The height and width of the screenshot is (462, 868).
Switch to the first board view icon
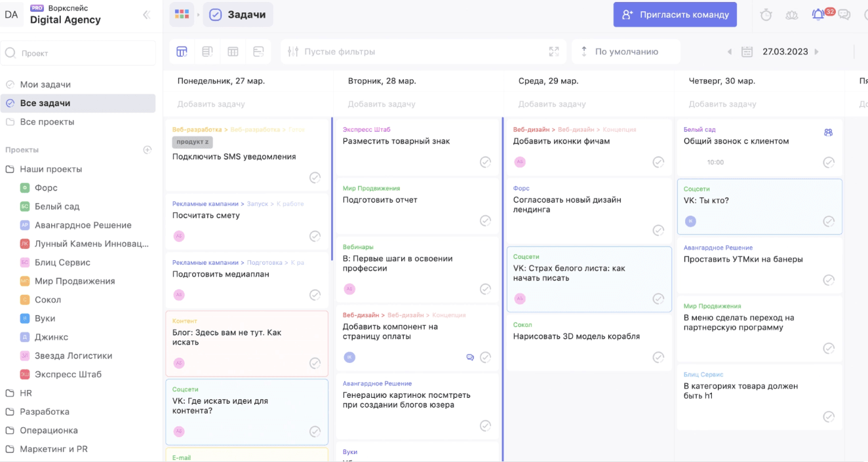coord(182,52)
